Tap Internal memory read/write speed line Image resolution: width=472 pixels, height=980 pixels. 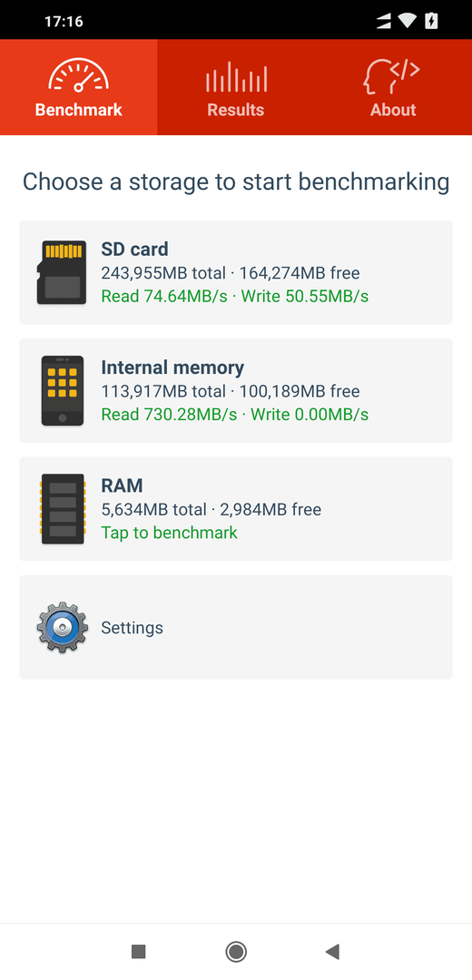coord(235,415)
